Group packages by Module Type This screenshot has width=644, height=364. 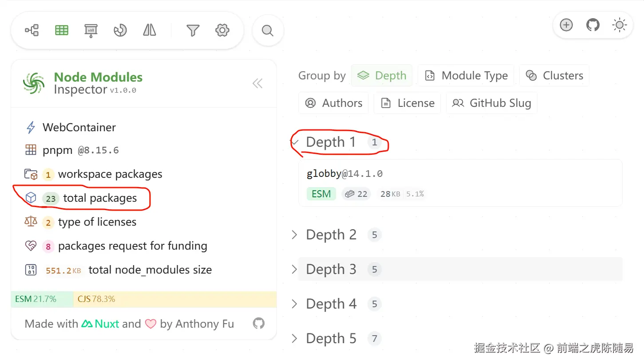[x=466, y=75]
